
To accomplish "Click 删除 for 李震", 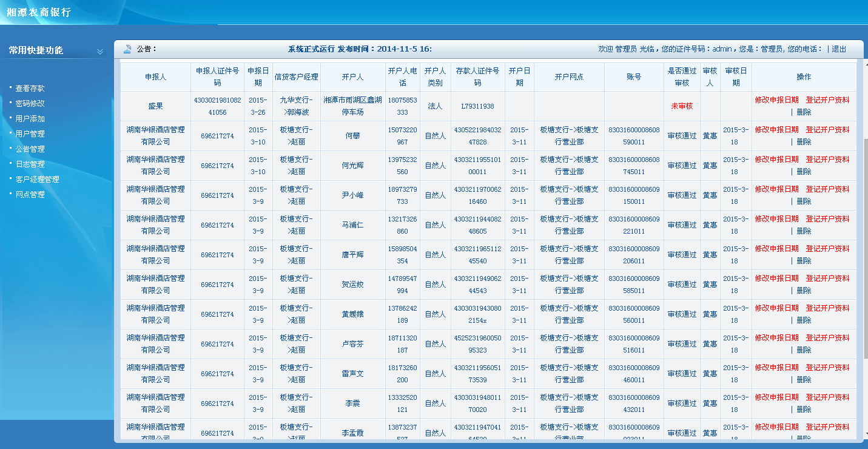I will (x=804, y=410).
